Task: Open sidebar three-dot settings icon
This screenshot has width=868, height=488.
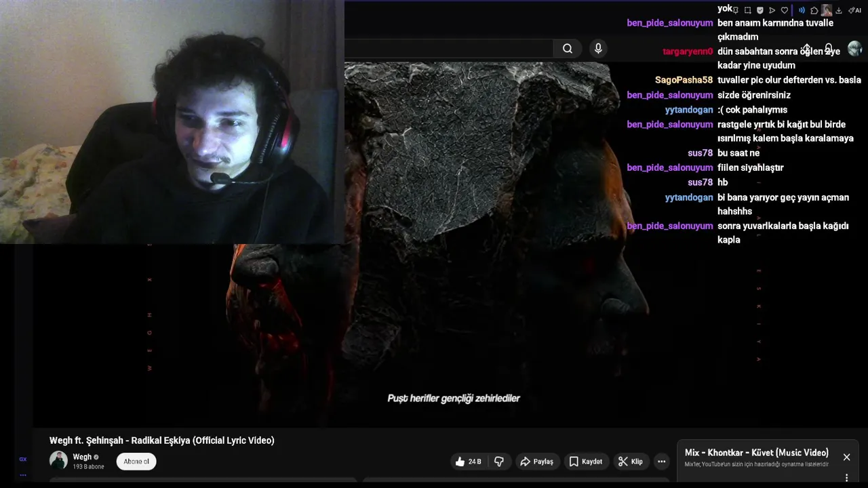Action: point(22,474)
